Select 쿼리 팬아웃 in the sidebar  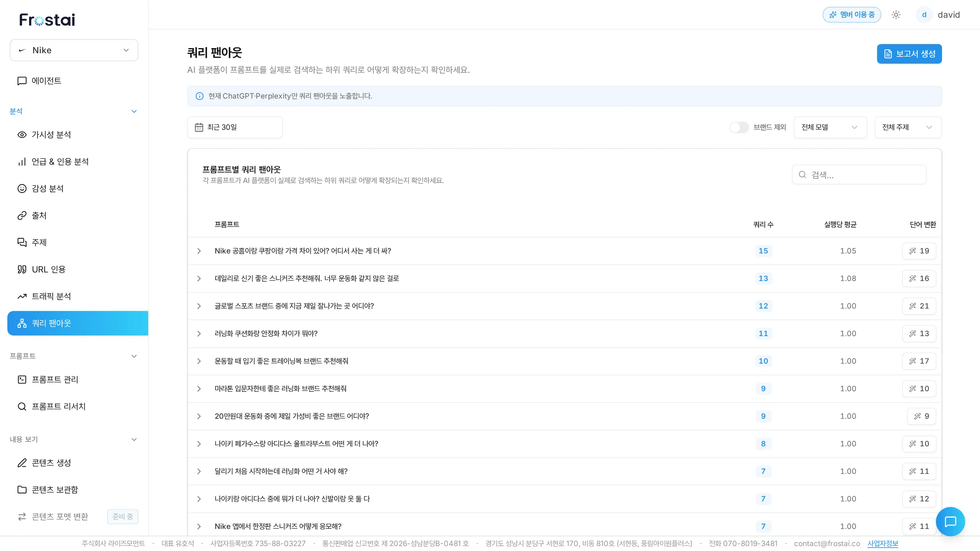click(77, 323)
